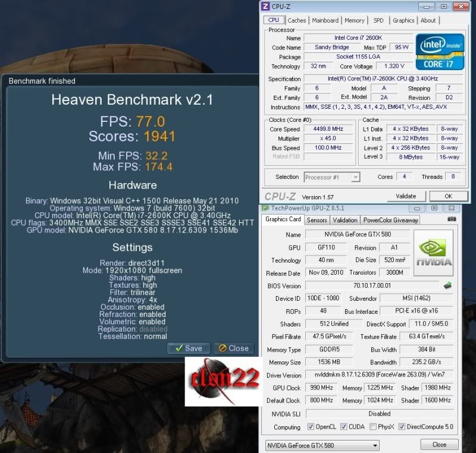Viewport: 476px width, 453px height.
Task: Click the Close button in GPU-Z
Action: [439, 445]
